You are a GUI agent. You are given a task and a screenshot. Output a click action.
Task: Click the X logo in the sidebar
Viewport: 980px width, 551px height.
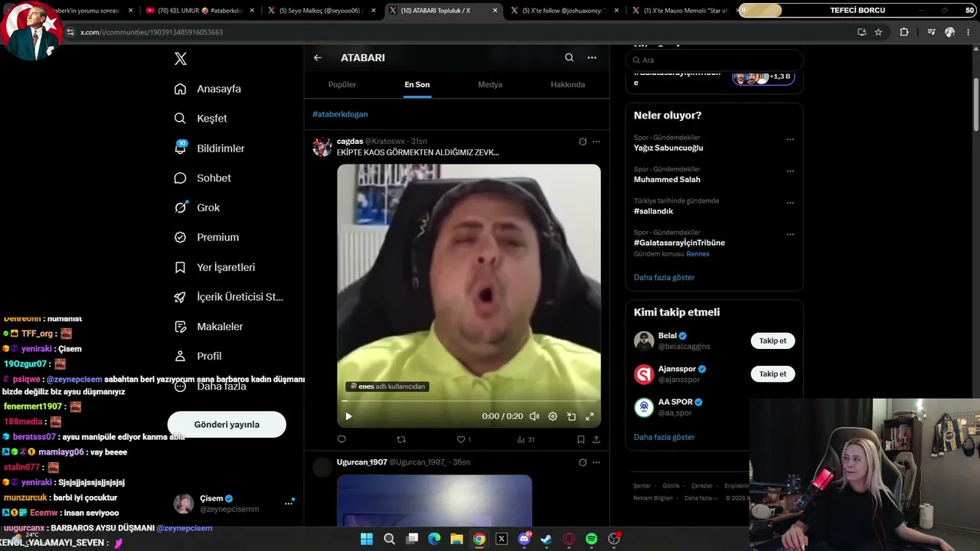(x=181, y=59)
